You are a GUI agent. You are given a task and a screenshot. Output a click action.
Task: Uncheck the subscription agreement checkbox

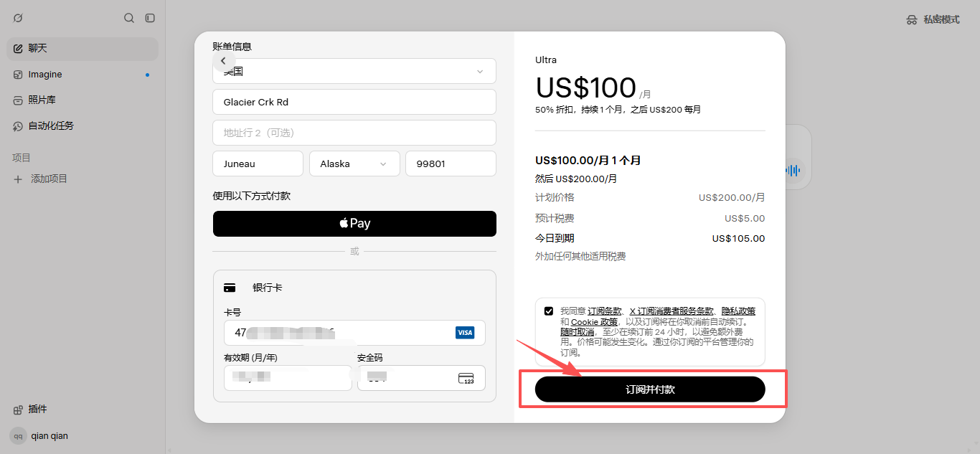pos(549,311)
